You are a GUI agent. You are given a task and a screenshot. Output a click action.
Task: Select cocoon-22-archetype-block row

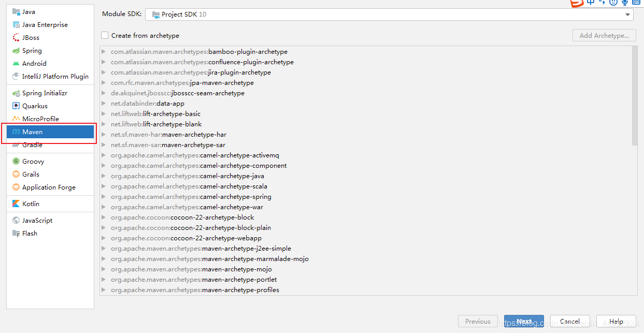pyautogui.click(x=366, y=218)
